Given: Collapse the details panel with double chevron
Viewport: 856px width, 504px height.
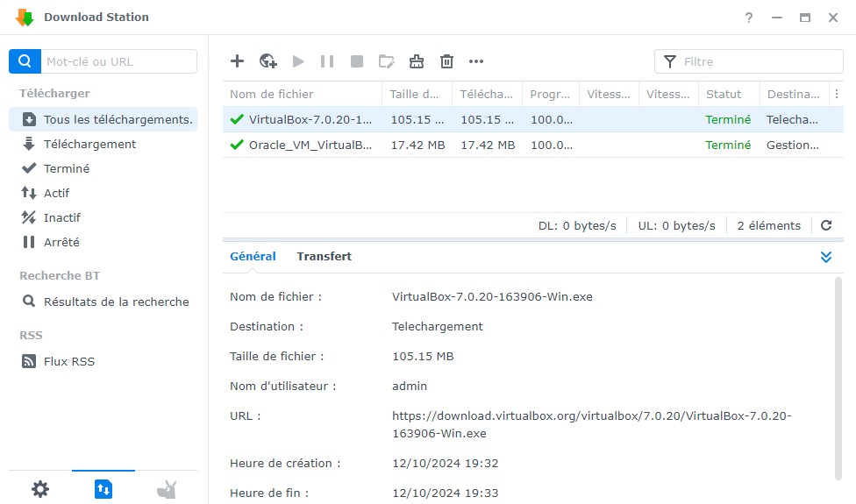Looking at the screenshot, I should tap(825, 257).
